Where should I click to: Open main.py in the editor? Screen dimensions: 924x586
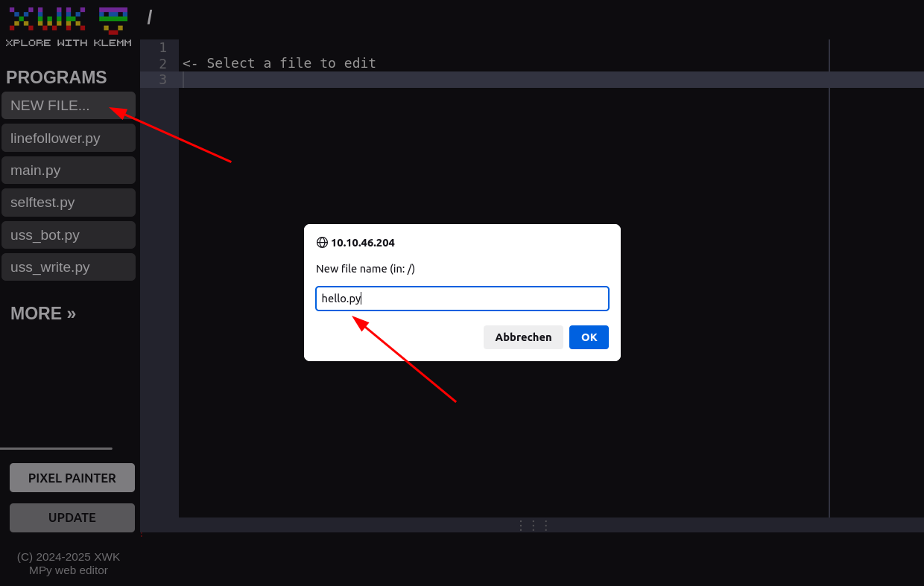click(69, 171)
